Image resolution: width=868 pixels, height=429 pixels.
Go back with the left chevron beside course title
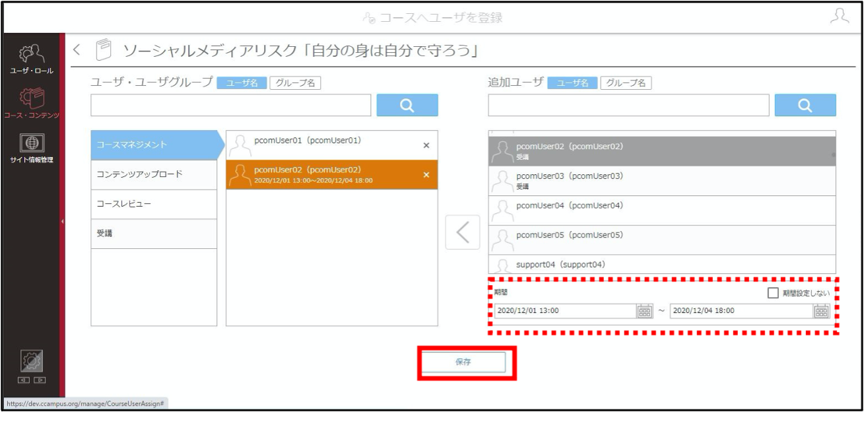[x=77, y=50]
